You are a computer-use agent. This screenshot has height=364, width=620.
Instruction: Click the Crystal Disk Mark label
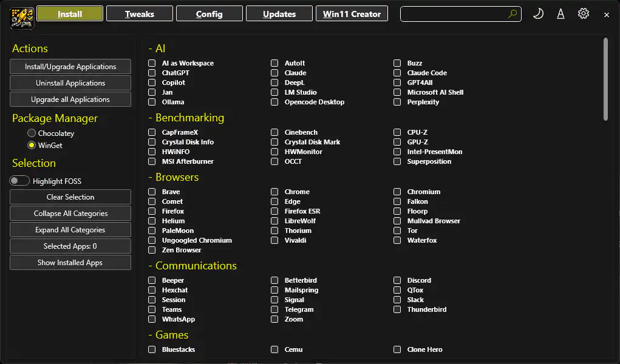pos(312,142)
